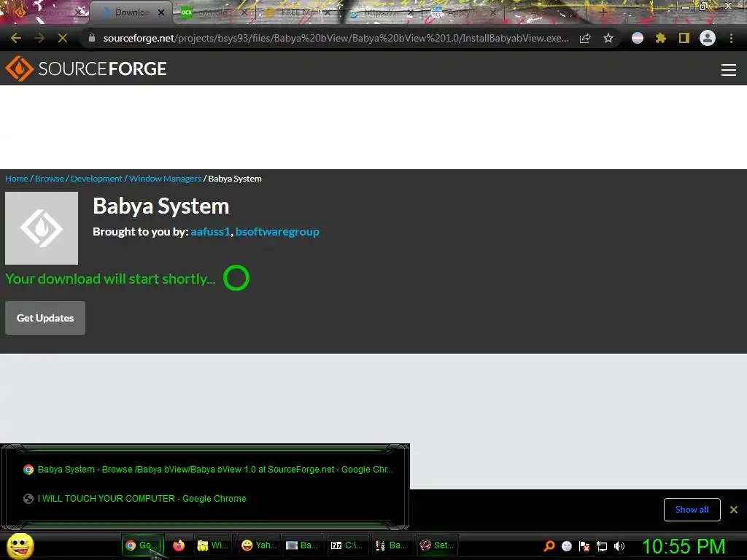Close the downloads bar
This screenshot has width=747, height=560.
click(734, 510)
